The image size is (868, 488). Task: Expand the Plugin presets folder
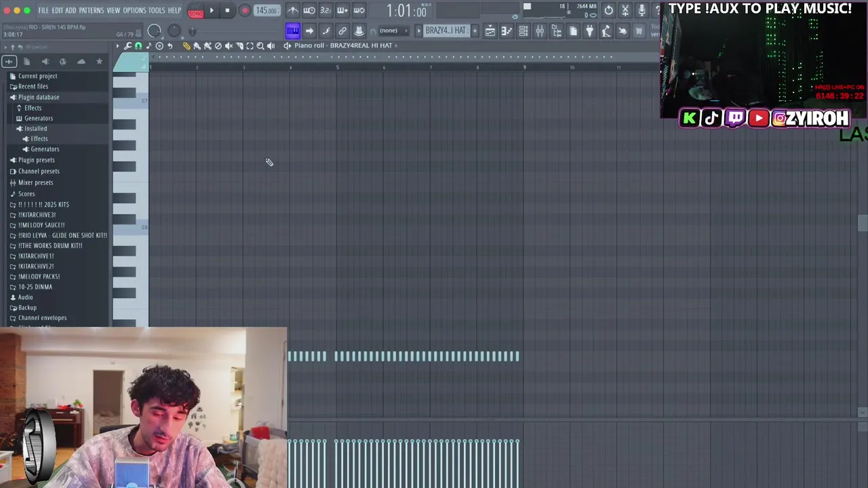pyautogui.click(x=36, y=160)
